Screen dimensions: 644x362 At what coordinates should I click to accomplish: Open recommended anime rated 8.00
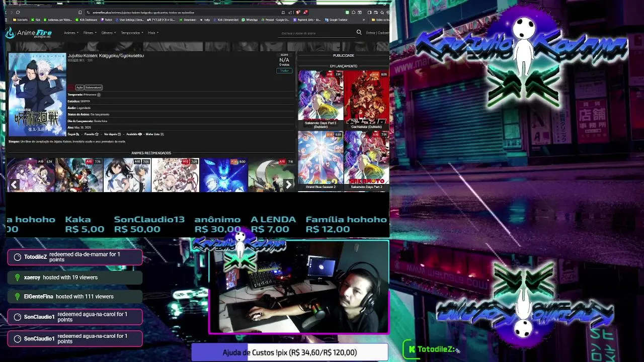pos(223,175)
